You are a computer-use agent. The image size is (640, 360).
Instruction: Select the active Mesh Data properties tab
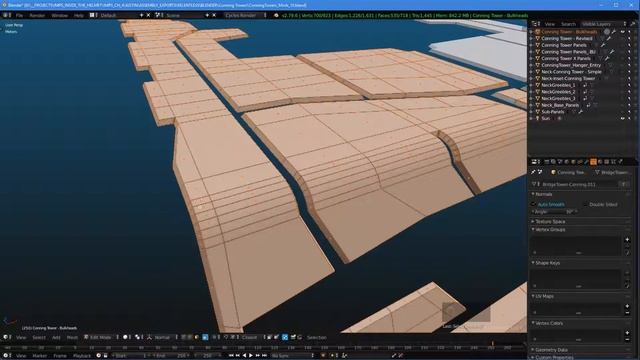click(593, 162)
